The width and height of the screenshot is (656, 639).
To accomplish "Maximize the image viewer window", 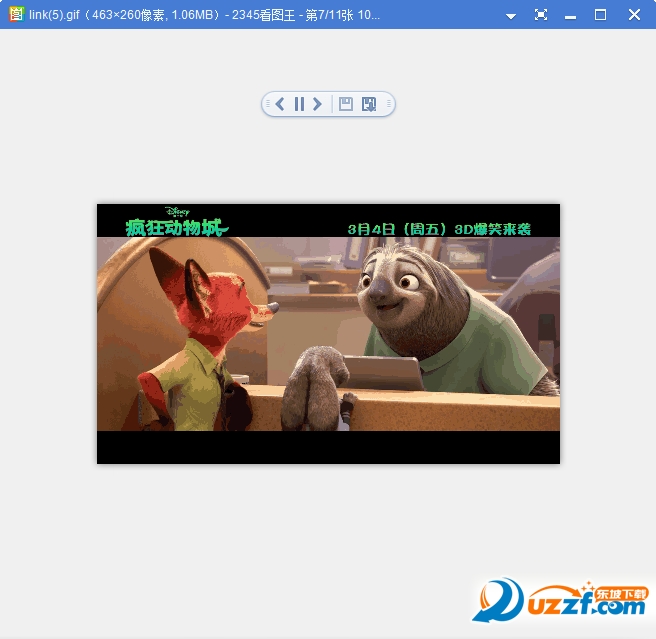I will [600, 15].
